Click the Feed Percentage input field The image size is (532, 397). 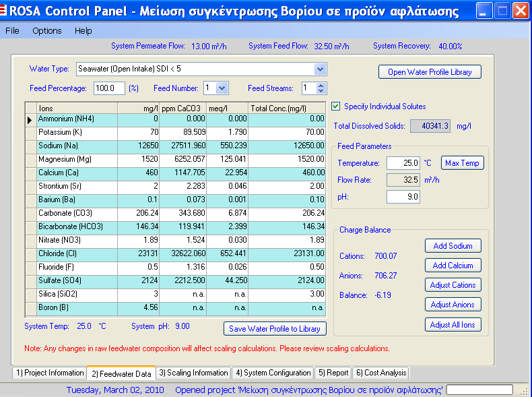(x=109, y=88)
